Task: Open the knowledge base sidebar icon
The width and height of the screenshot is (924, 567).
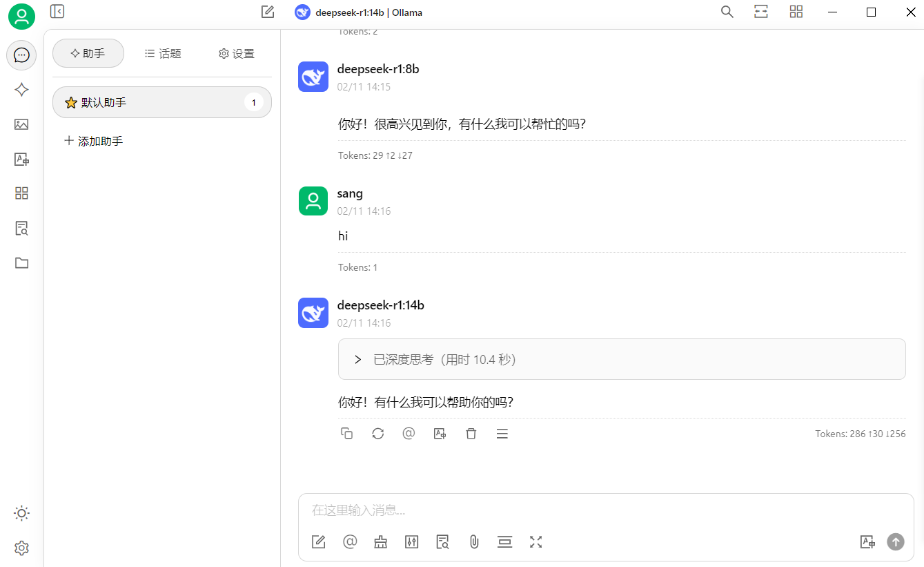Action: [21, 228]
